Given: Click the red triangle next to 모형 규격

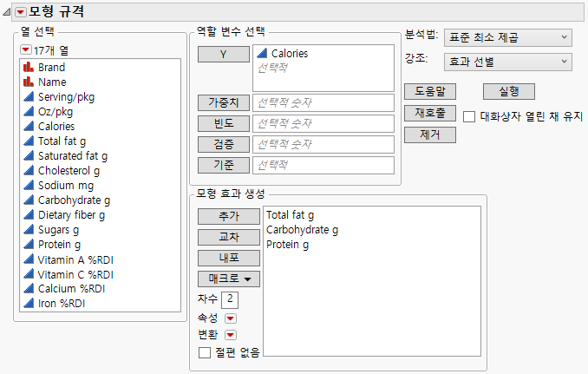Looking at the screenshot, I should pos(21,12).
